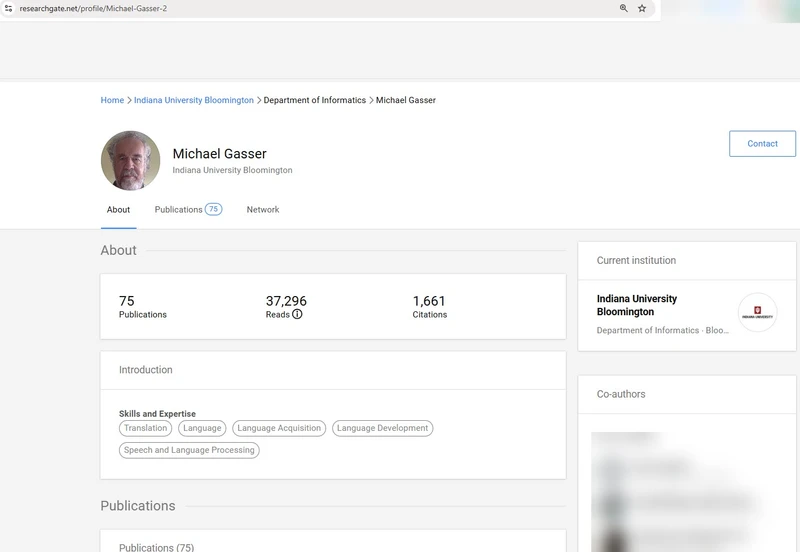
Task: Click Indiana University Bloomington under the name
Action: 232,170
